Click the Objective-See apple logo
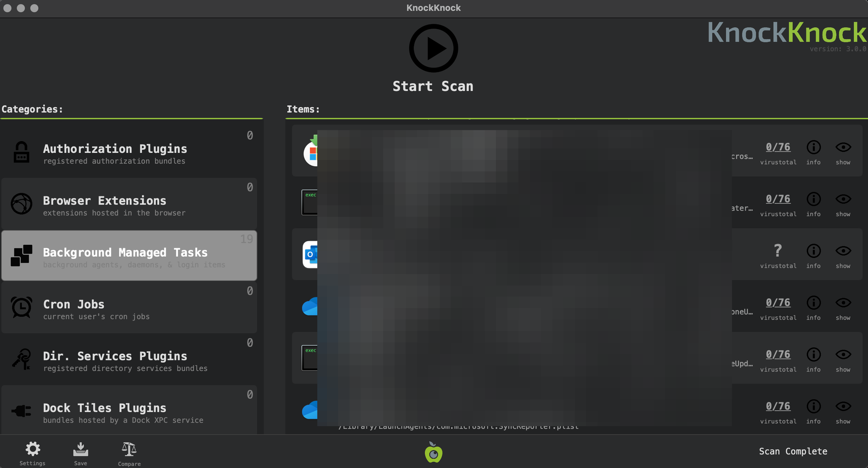The height and width of the screenshot is (468, 868). click(434, 452)
